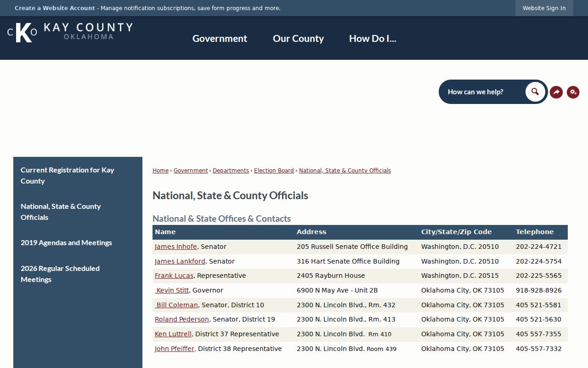Click phone number 202-224-4721
This screenshot has height=368, width=588.
point(539,247)
